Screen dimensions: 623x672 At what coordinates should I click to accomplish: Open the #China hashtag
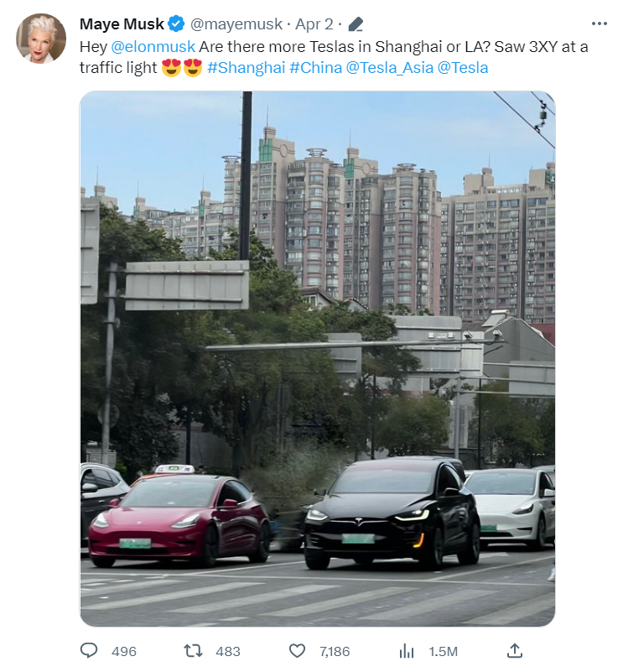pyautogui.click(x=316, y=68)
